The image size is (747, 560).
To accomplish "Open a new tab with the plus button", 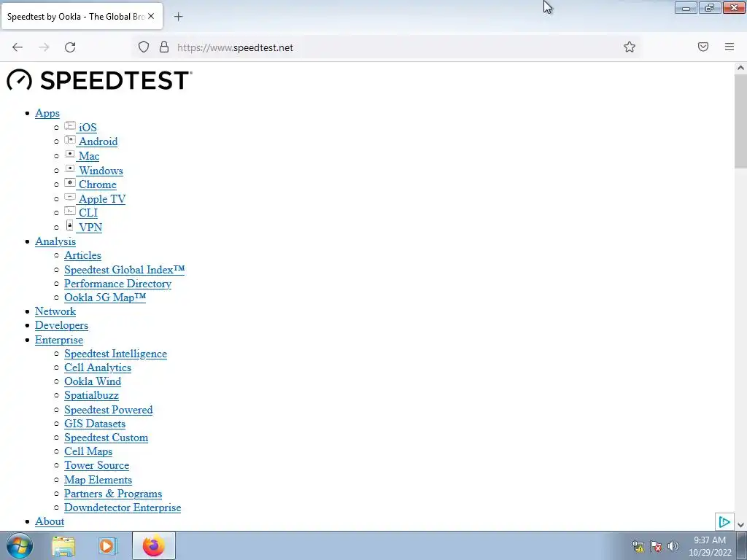I will pyautogui.click(x=178, y=17).
